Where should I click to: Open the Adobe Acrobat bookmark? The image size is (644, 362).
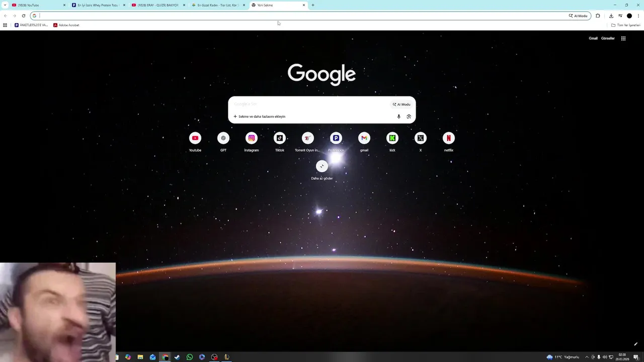[66, 25]
